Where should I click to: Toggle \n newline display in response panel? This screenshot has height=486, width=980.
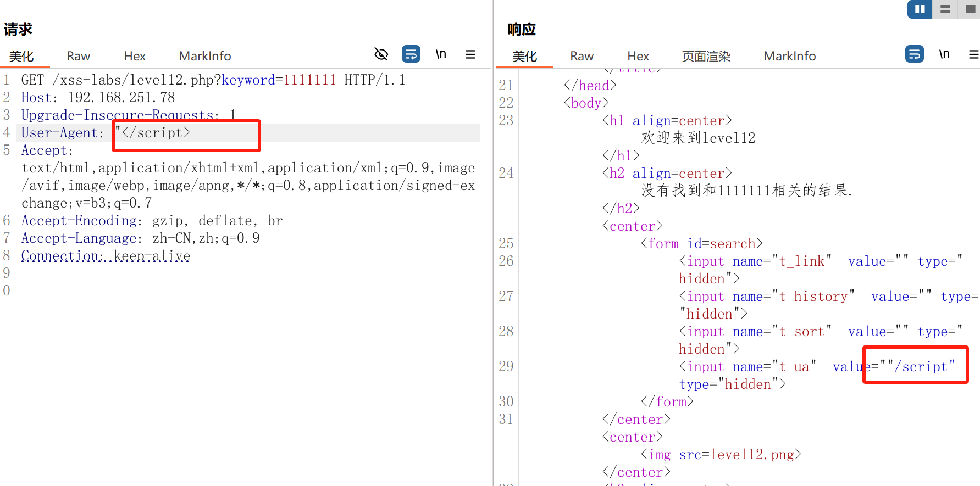point(944,54)
